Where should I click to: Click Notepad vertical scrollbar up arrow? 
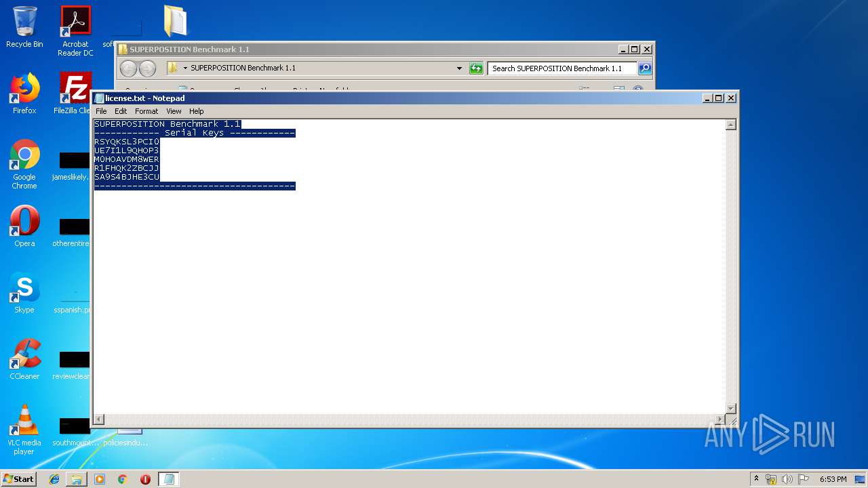731,125
